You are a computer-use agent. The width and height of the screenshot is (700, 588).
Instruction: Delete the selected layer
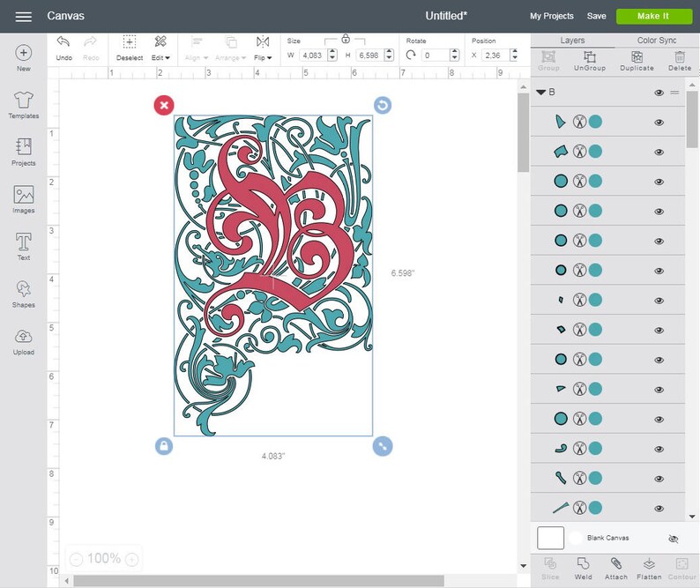pos(680,61)
